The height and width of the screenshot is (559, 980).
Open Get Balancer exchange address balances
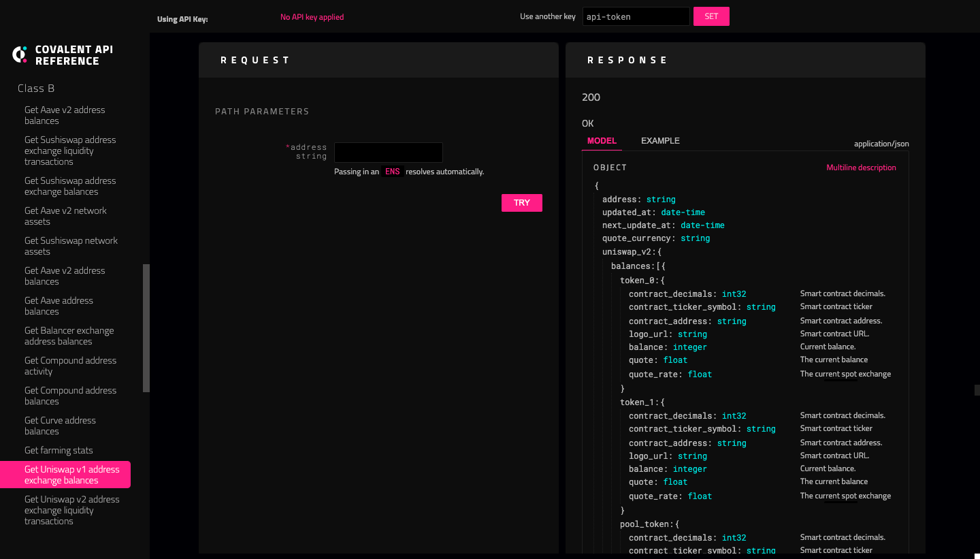[69, 336]
